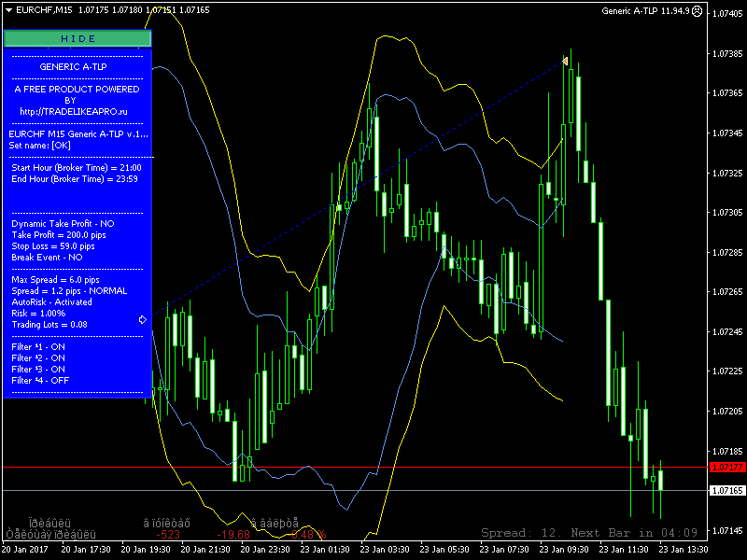The image size is (747, 560).
Task: Select the 'Spread = 1.2 pips - NORMAL' line
Action: (69, 291)
